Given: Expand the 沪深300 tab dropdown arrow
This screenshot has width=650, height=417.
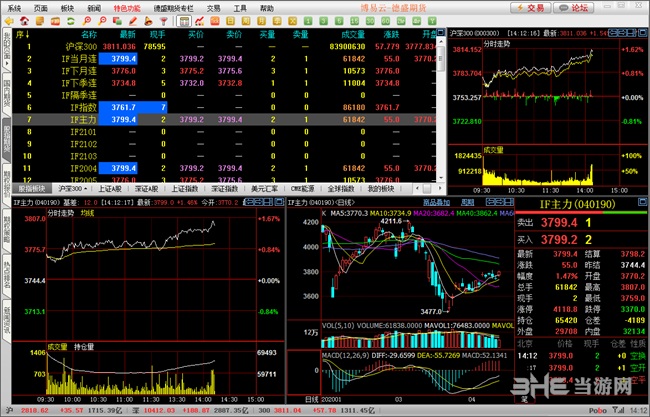Looking at the screenshot, I should tap(85, 189).
